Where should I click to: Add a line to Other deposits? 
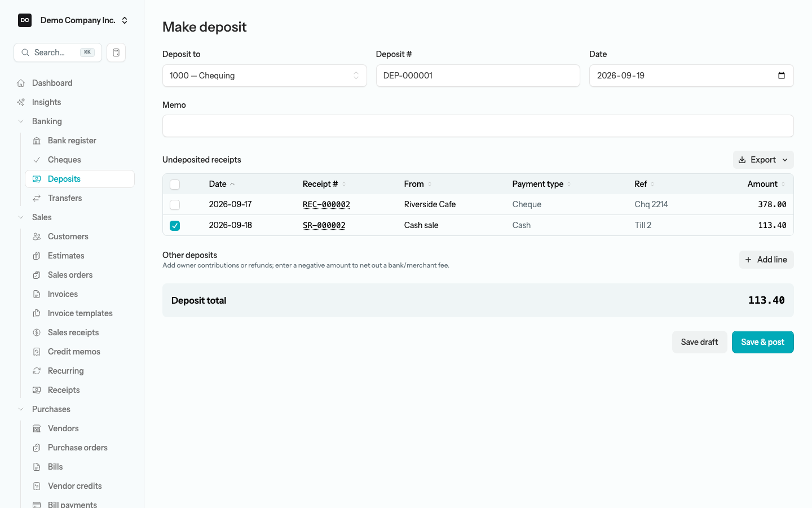pos(766,260)
